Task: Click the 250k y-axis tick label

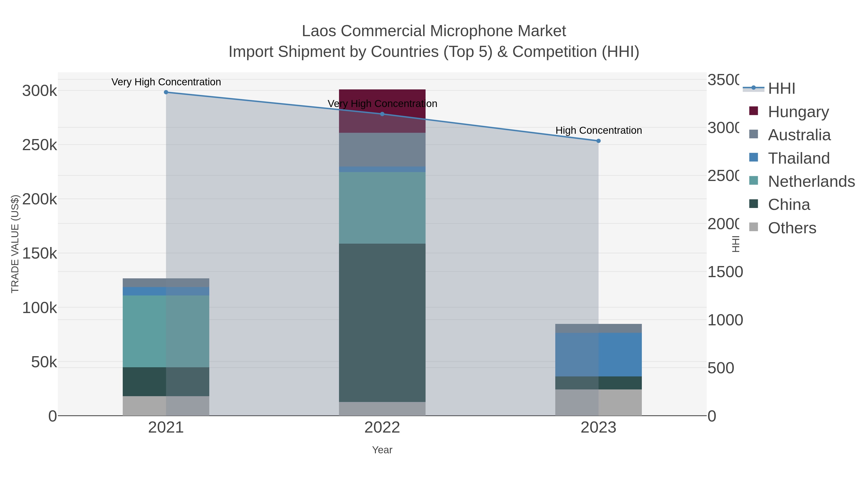Action: tap(40, 145)
